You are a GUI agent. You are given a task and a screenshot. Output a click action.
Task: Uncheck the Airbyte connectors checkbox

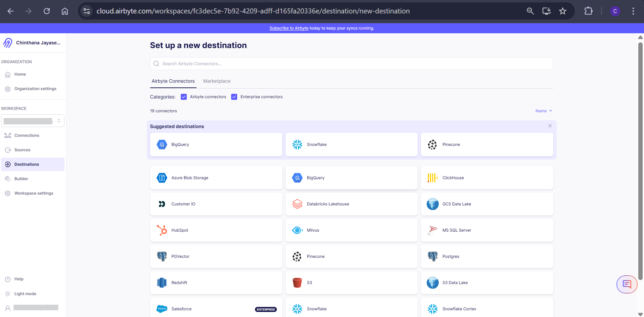coord(184,97)
